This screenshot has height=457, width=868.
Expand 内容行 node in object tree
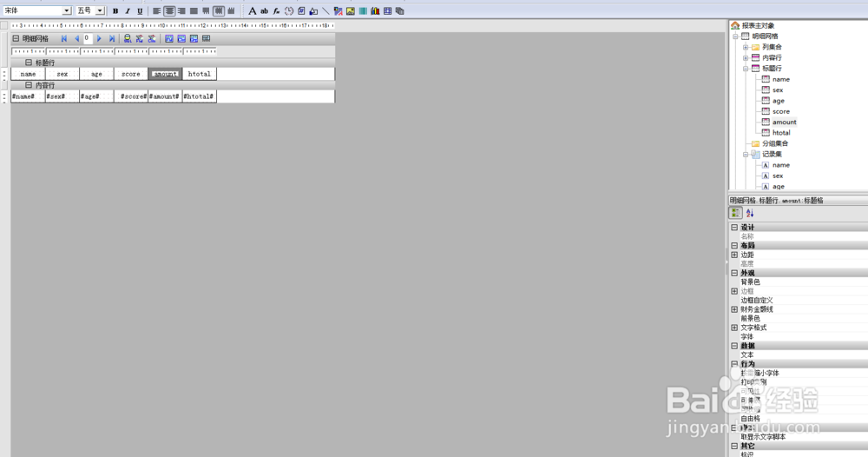click(x=746, y=57)
